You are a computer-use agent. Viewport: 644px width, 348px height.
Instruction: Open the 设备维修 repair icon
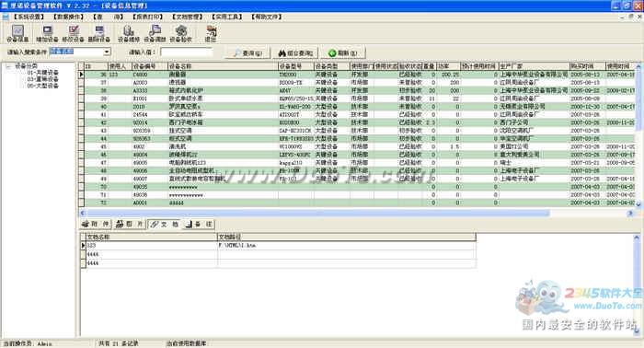click(129, 33)
